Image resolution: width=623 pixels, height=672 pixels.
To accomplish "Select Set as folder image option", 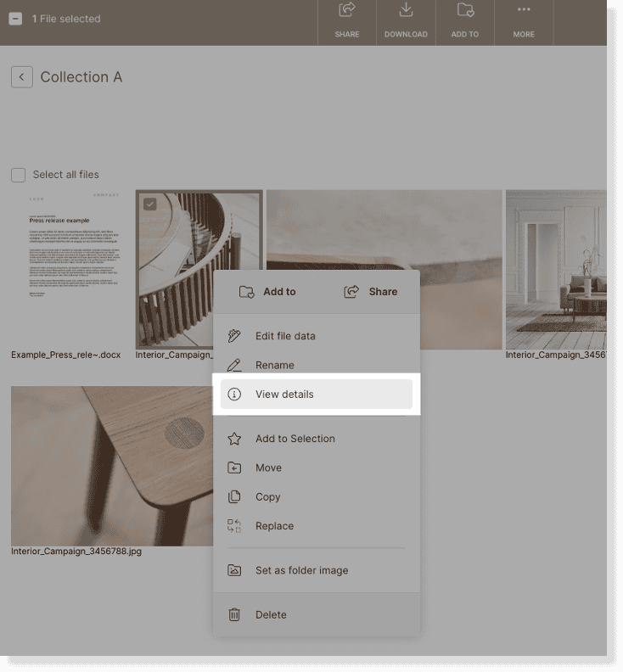I will coord(301,570).
